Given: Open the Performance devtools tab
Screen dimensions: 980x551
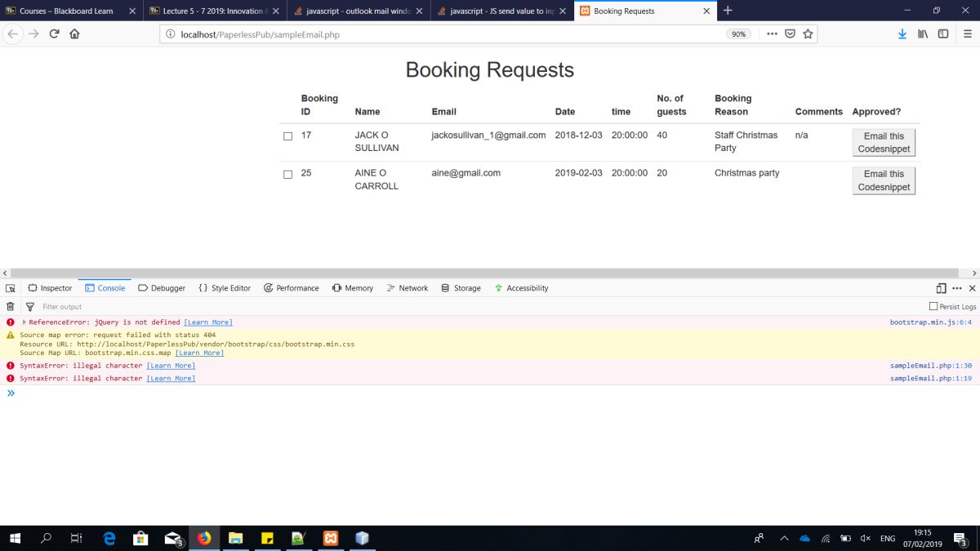Looking at the screenshot, I should (292, 288).
